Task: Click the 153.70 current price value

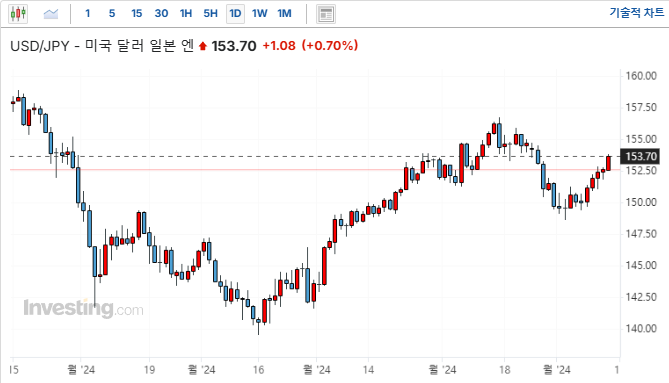Action: tap(234, 46)
